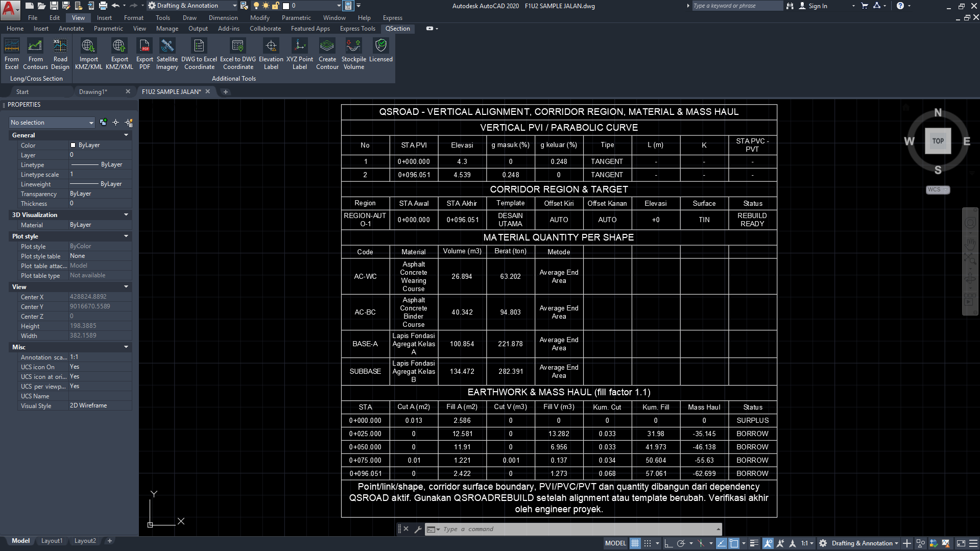Open the Insert ribbon tab
980x551 pixels.
(41, 29)
